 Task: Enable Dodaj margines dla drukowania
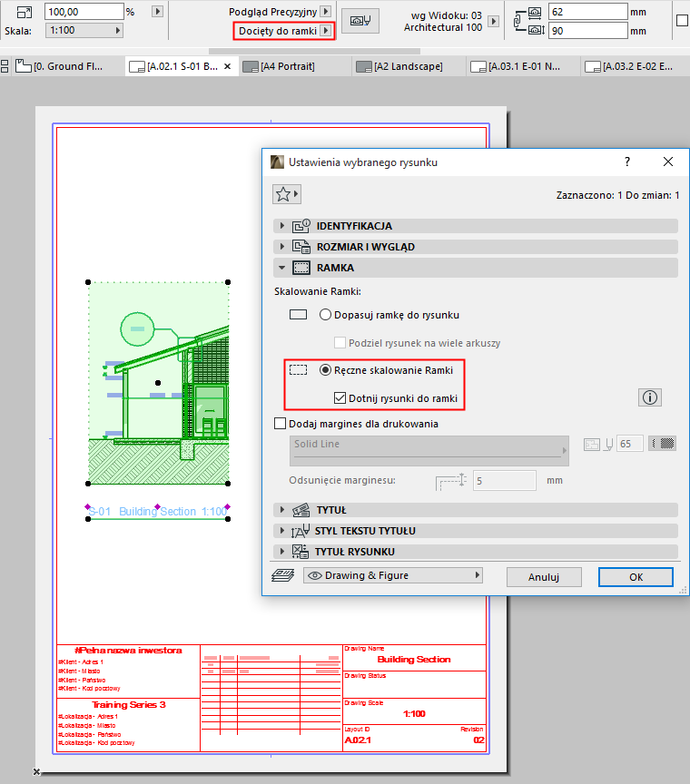pyautogui.click(x=280, y=424)
